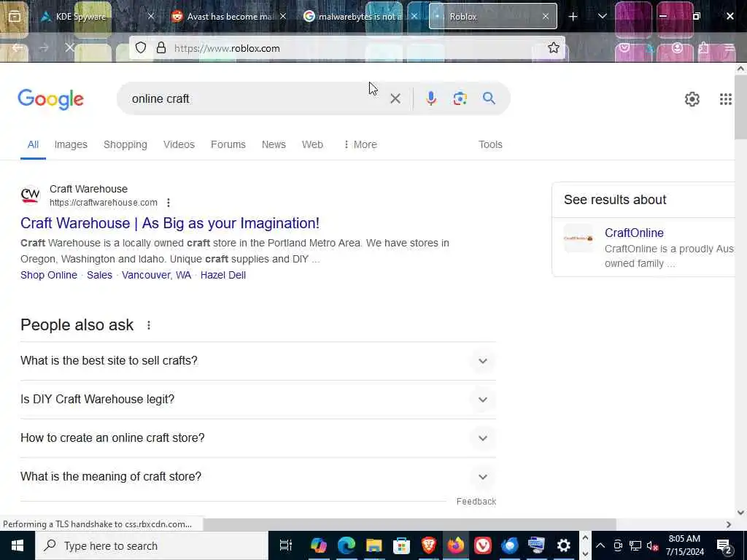This screenshot has width=747, height=560.
Task: Open the Hazel Dell sitelink
Action: (223, 275)
